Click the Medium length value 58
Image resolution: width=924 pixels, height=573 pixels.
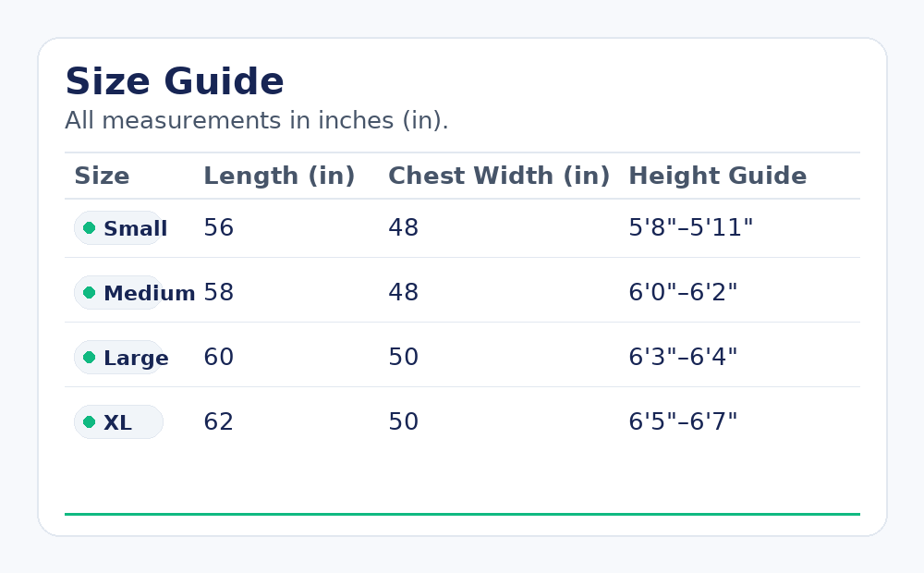pos(218,293)
